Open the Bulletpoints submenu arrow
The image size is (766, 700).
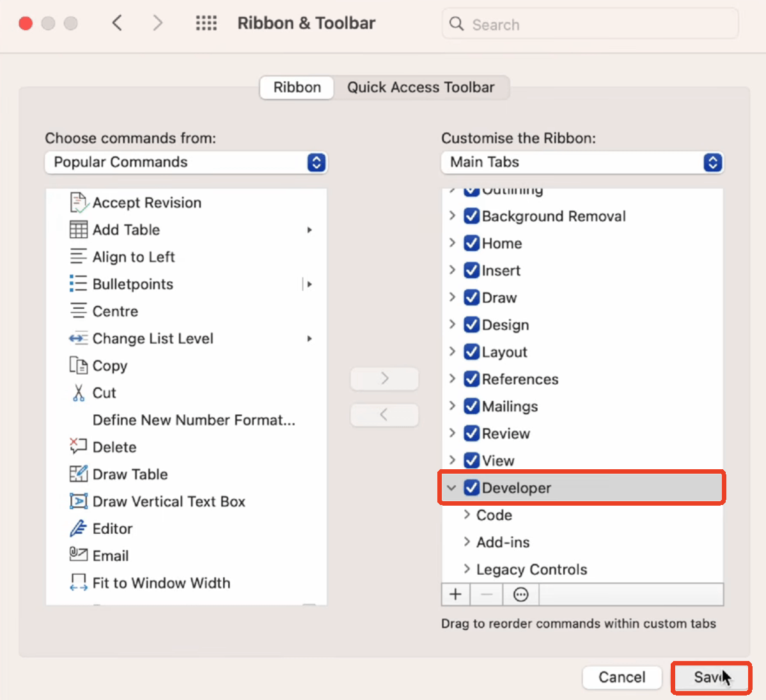click(x=309, y=284)
